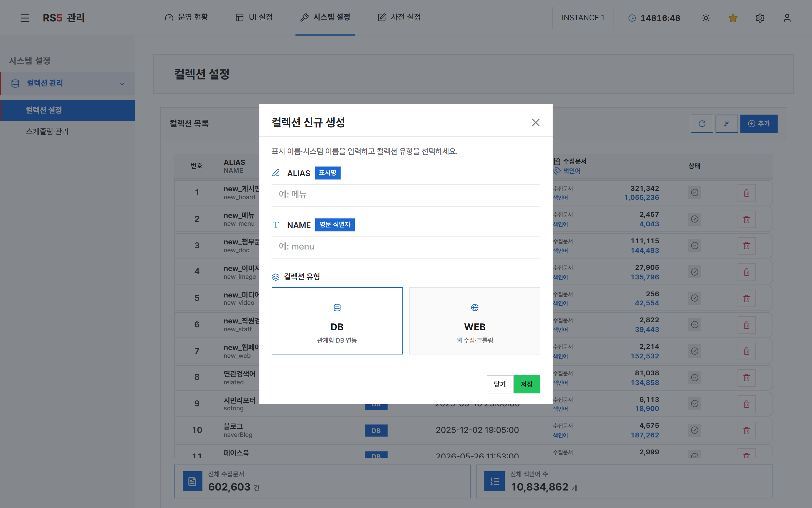Screen dimensions: 812x508
Task: Click the yellow star favorites icon
Action: pyautogui.click(x=733, y=18)
